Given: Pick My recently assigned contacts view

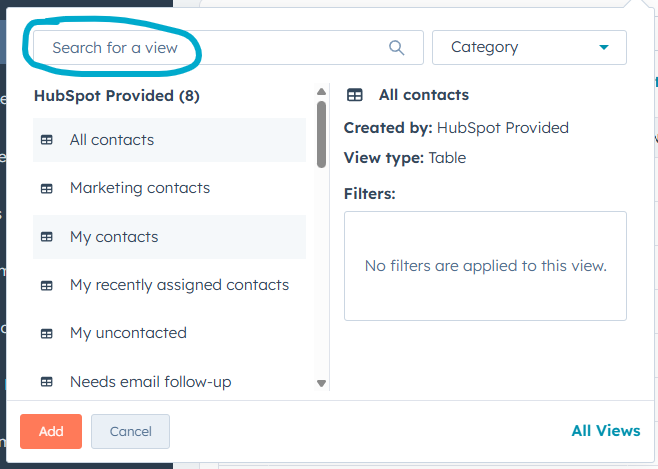Looking at the screenshot, I should [x=179, y=285].
